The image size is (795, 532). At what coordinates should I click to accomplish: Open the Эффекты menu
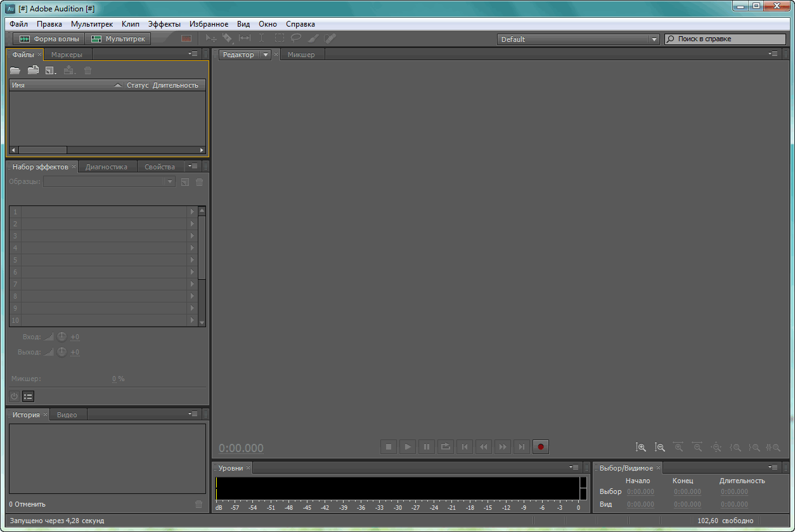pos(164,24)
